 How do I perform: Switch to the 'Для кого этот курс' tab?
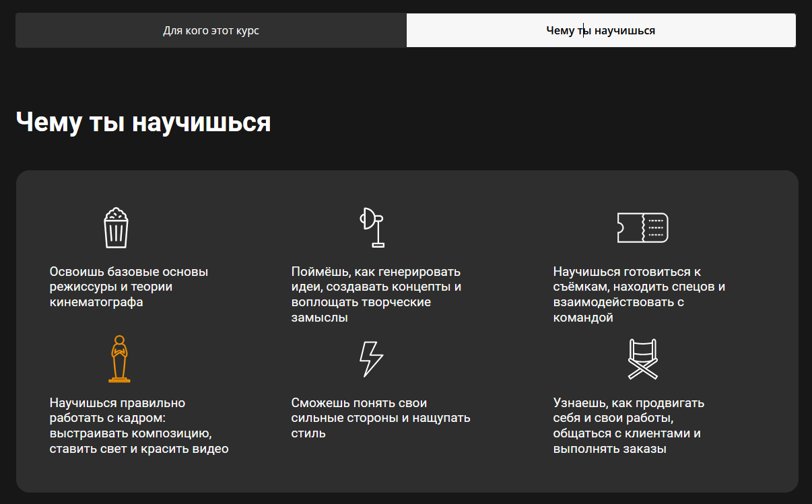pos(211,30)
